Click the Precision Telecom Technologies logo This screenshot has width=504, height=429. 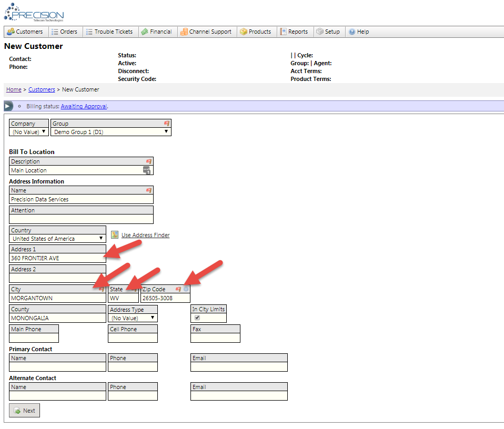[34, 13]
